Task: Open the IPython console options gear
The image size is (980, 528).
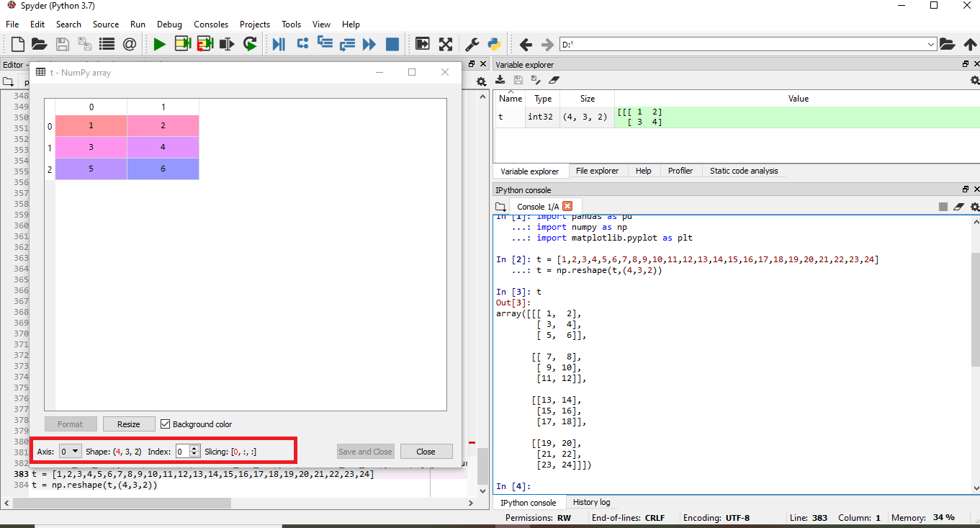Action: [x=975, y=207]
